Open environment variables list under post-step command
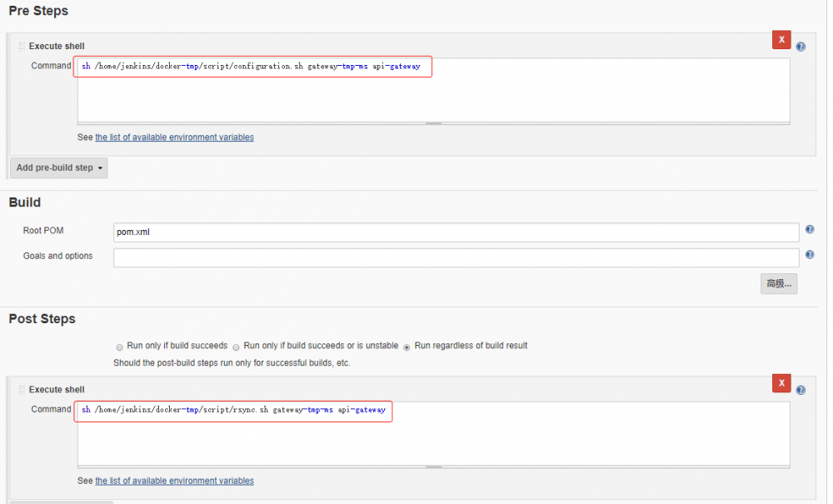The width and height of the screenshot is (833, 504). click(x=174, y=481)
